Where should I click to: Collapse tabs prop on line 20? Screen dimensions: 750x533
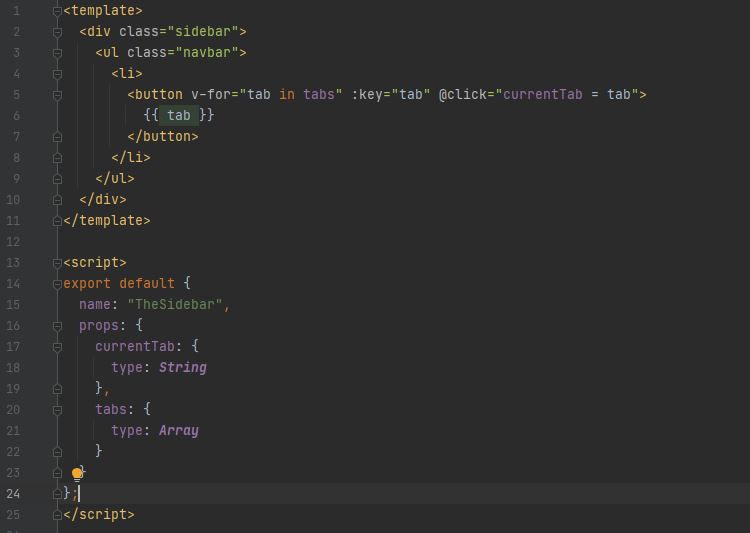(57, 410)
